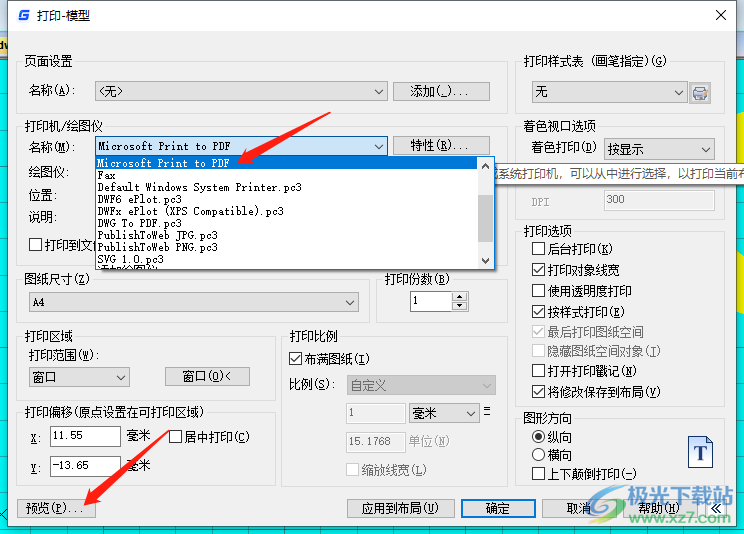
Task: Click the 预览(P)... button
Action: click(x=56, y=508)
